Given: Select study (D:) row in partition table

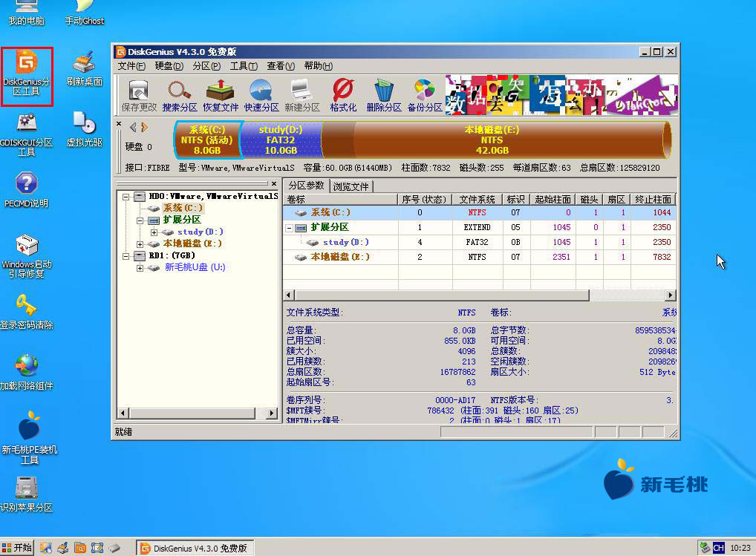Looking at the screenshot, I should [x=479, y=242].
